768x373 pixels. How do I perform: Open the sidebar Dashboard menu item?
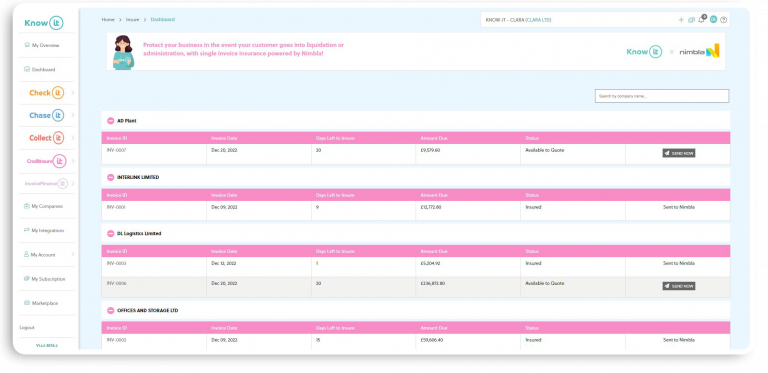(40, 70)
